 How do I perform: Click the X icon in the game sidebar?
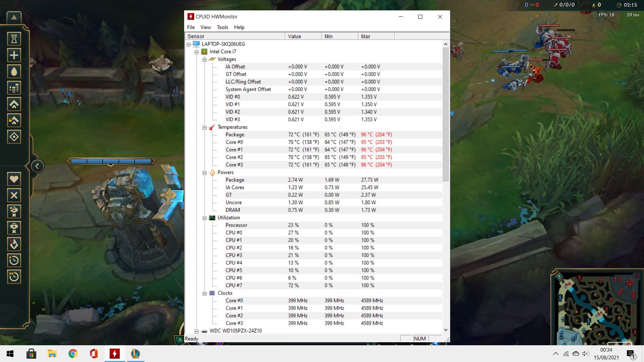(14, 195)
